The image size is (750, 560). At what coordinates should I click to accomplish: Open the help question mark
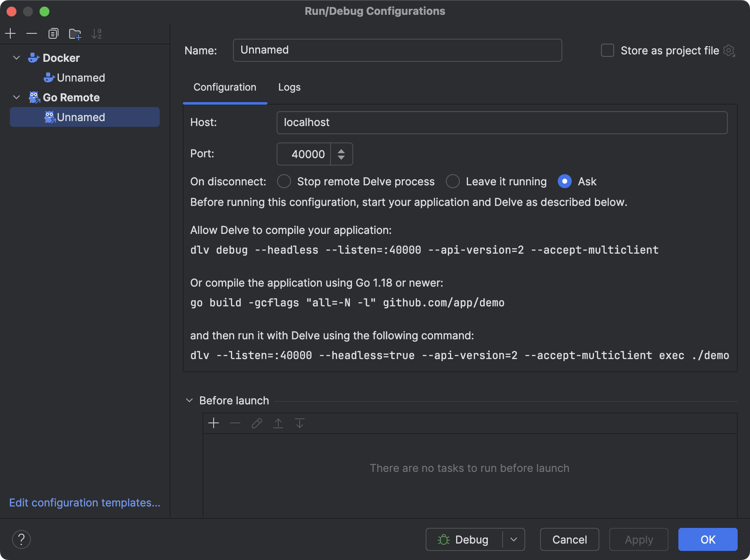click(x=21, y=539)
